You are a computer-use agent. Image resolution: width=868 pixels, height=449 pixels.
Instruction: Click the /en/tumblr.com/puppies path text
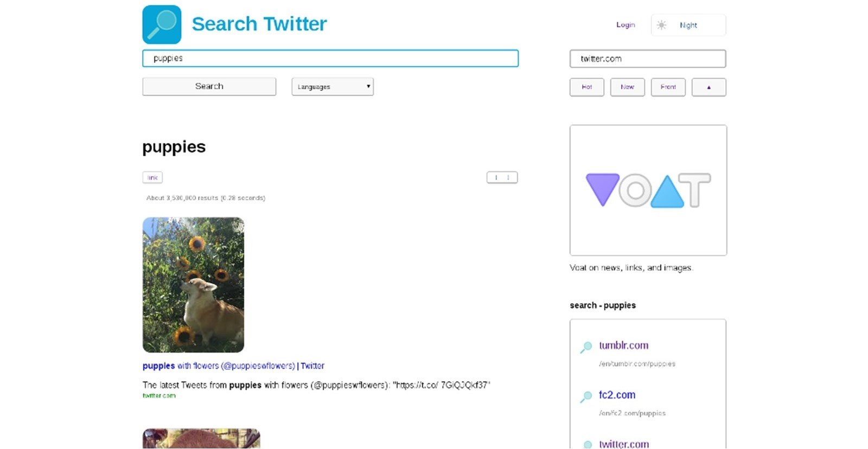[x=637, y=364]
